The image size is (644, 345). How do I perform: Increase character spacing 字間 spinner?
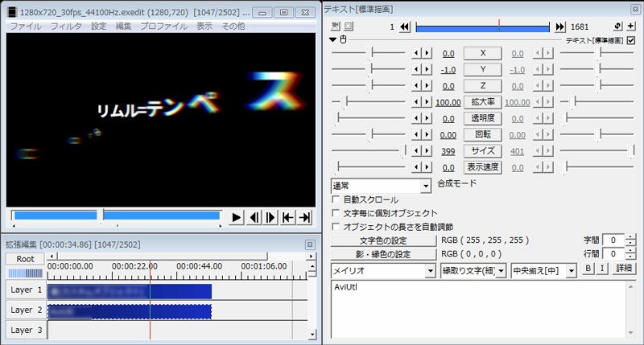pyautogui.click(x=630, y=237)
